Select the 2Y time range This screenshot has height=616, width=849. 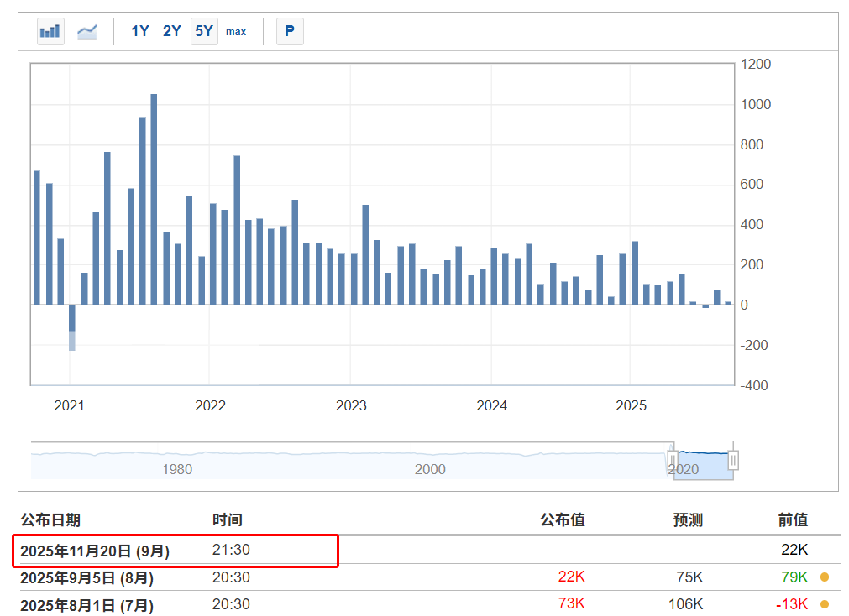pos(172,32)
